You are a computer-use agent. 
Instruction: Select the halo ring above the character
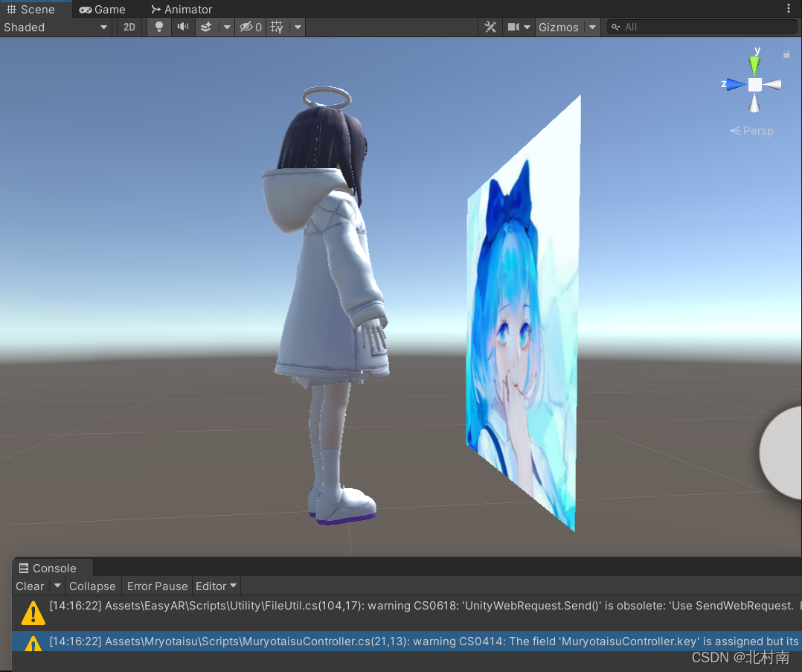click(327, 97)
